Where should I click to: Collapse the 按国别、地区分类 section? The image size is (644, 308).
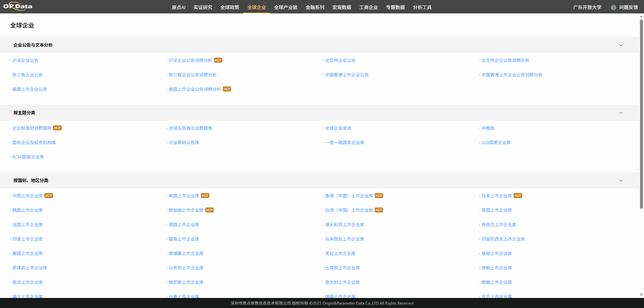click(621, 181)
